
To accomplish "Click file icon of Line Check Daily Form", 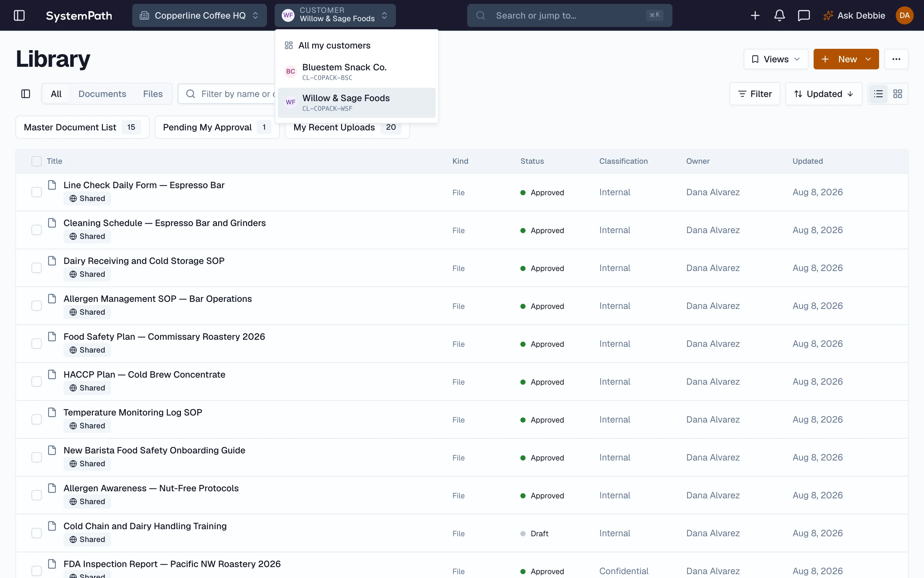I will 52,185.
